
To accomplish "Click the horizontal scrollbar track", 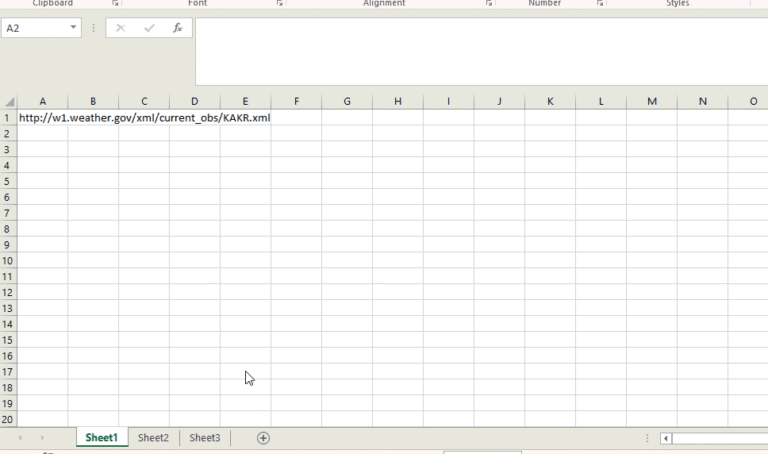I will [720, 438].
